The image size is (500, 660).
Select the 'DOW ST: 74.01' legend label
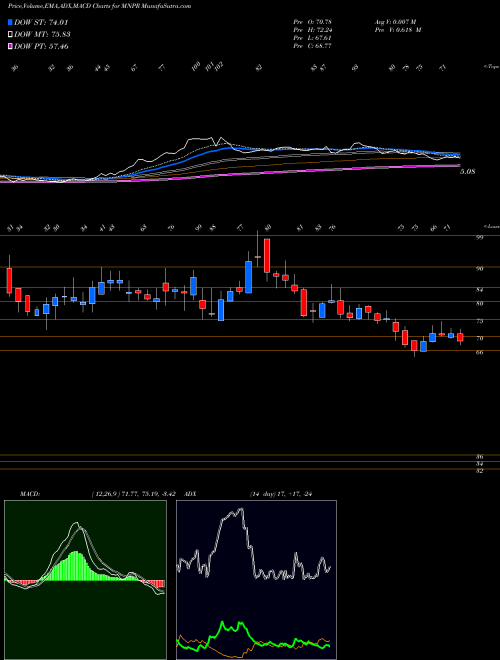click(x=41, y=23)
